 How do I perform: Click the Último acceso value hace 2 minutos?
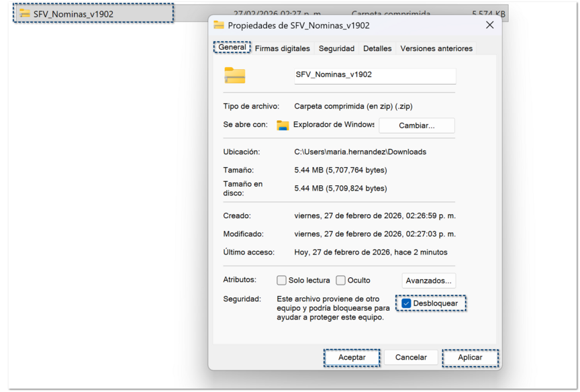[x=371, y=252]
